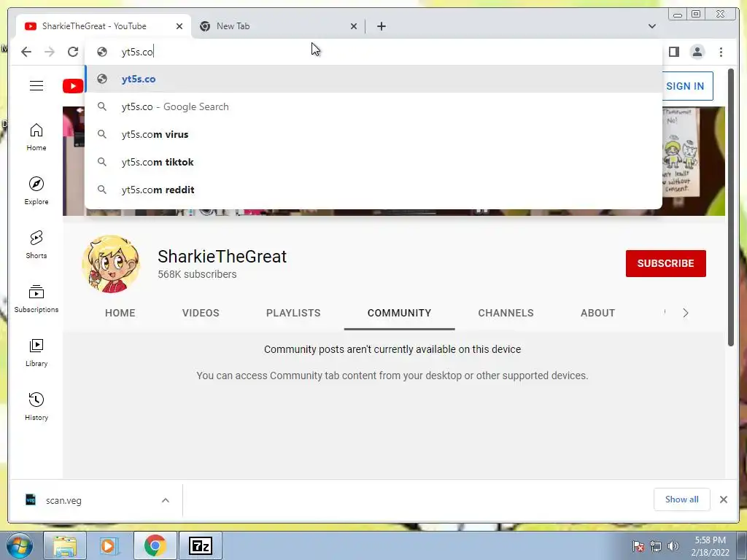Image resolution: width=747 pixels, height=560 pixels.
Task: Click the YouTube logo
Action: (x=73, y=86)
